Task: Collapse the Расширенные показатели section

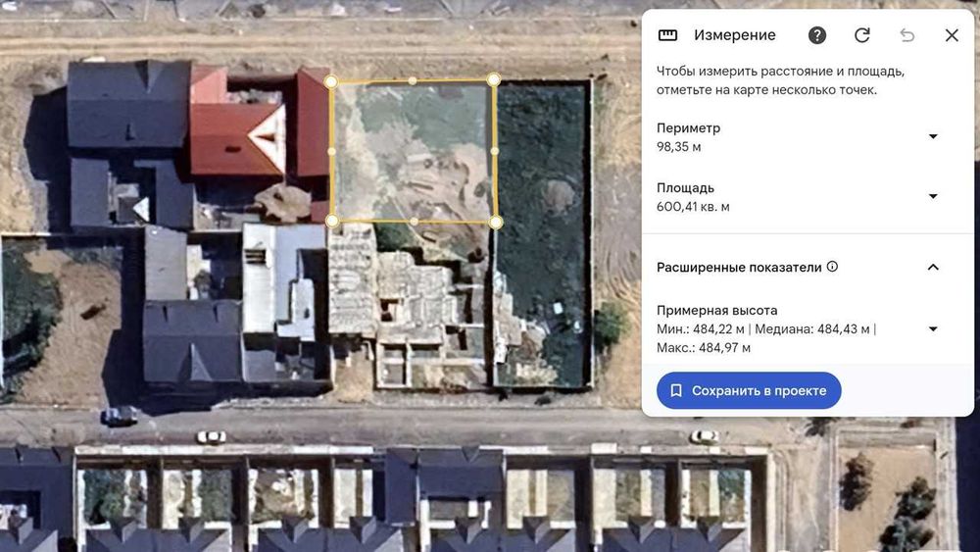Action: pyautogui.click(x=933, y=267)
